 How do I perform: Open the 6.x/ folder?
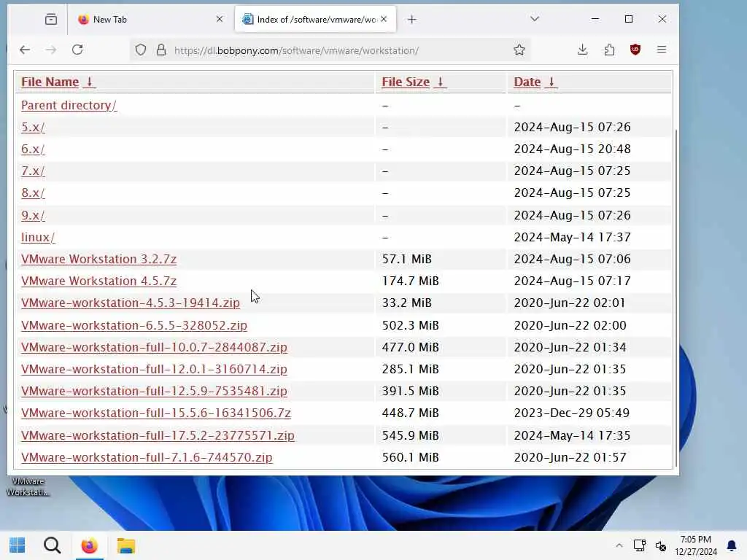pyautogui.click(x=33, y=149)
